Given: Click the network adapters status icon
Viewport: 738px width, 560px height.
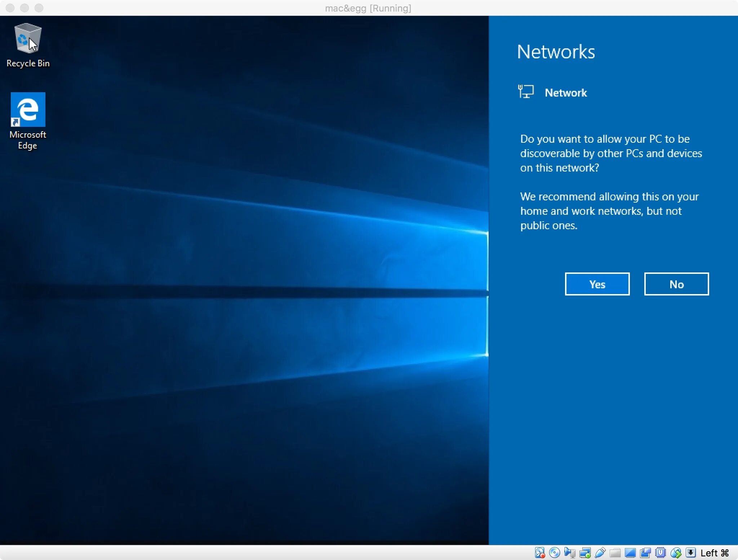Looking at the screenshot, I should (585, 552).
